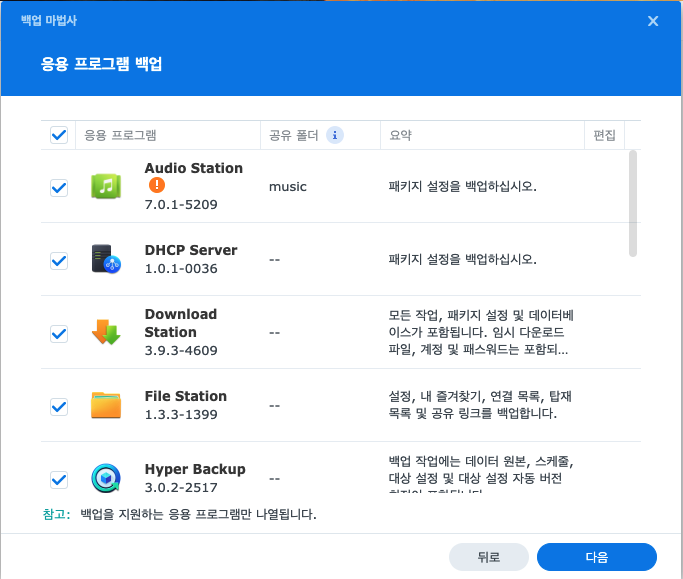Screen dimensions: 683x579
Task: Click the 요약 column header
Action: click(482, 135)
